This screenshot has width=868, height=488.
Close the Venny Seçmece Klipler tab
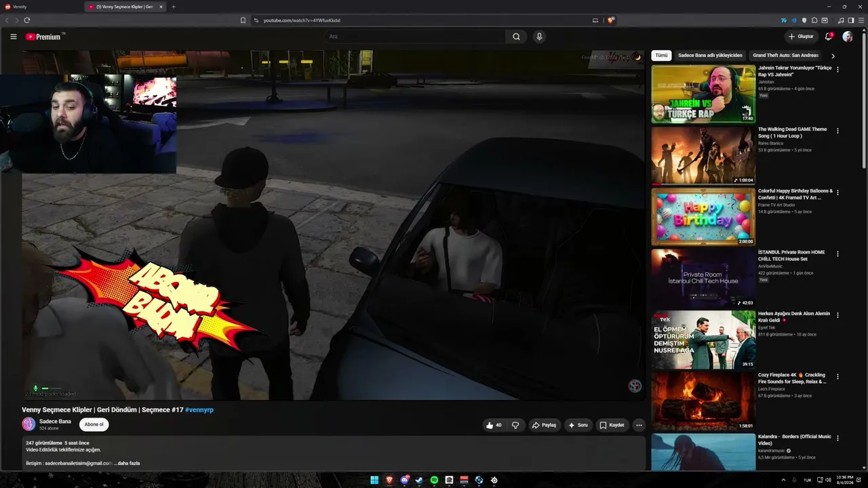pos(161,7)
